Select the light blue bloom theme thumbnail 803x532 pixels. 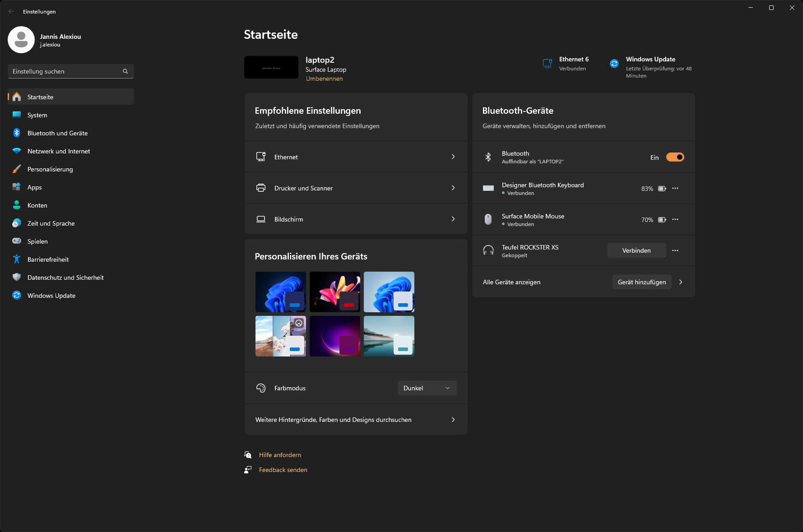pyautogui.click(x=389, y=292)
